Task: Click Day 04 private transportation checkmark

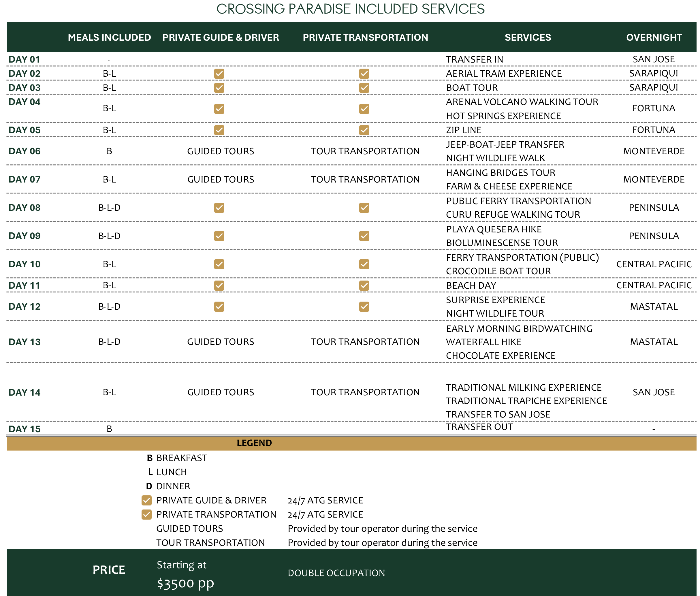Action: (x=364, y=109)
